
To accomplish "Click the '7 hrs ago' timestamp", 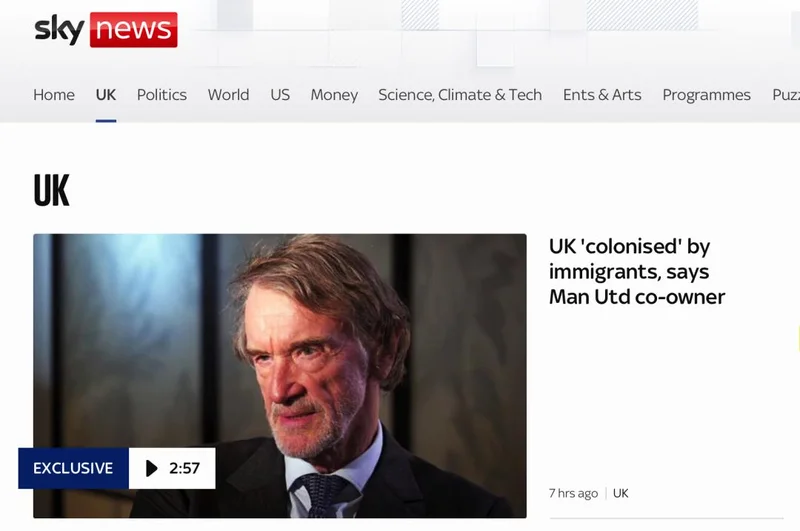I will 574,493.
